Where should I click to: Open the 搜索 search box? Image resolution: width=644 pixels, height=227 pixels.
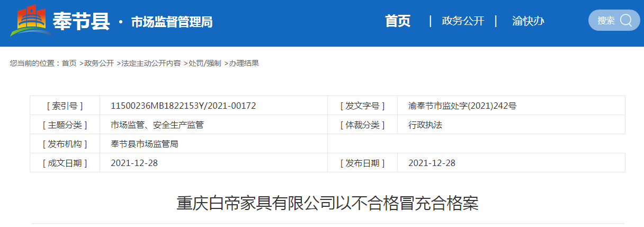tap(614, 21)
